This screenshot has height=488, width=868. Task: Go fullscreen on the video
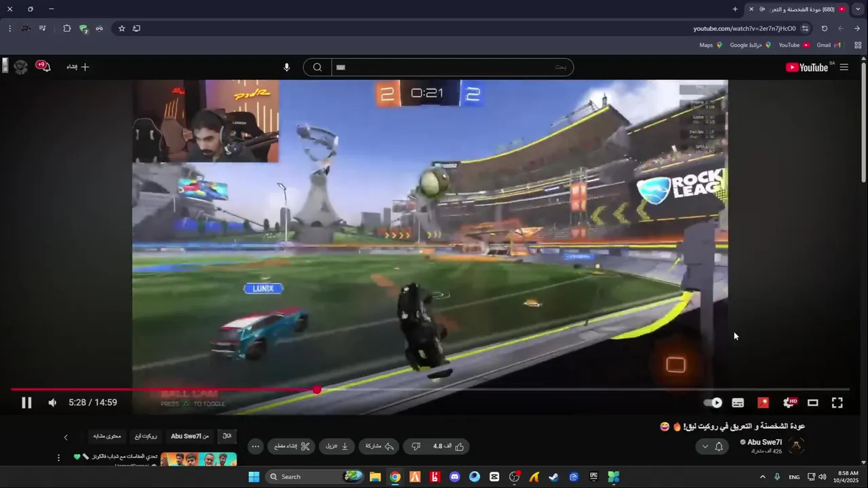point(837,403)
